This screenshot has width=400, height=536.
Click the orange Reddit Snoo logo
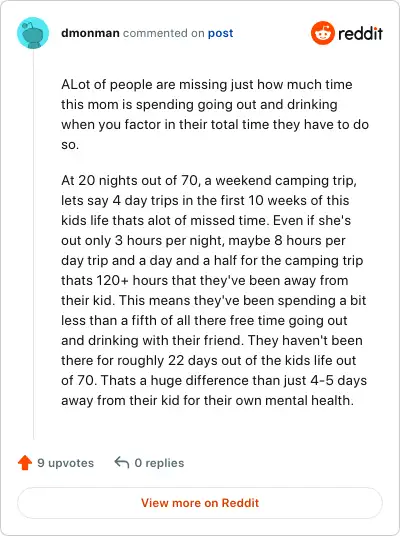click(x=322, y=33)
